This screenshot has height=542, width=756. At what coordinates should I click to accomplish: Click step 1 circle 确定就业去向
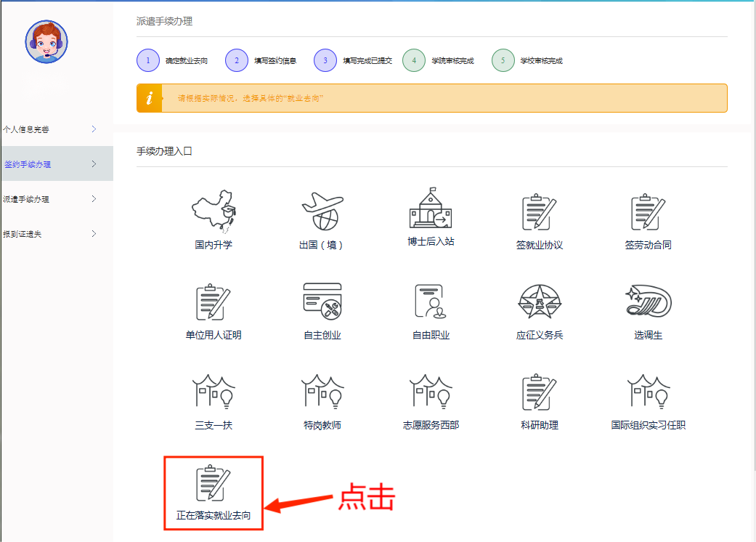pos(148,60)
